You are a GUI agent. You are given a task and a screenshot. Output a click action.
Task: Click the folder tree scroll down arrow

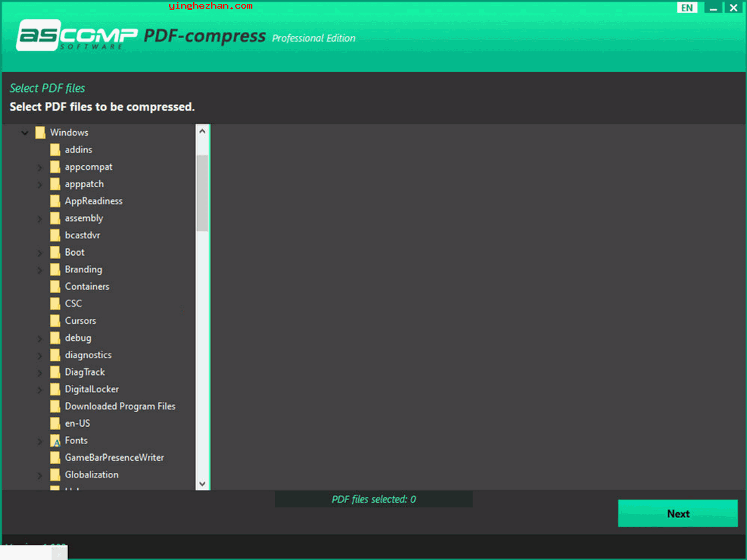coord(202,483)
